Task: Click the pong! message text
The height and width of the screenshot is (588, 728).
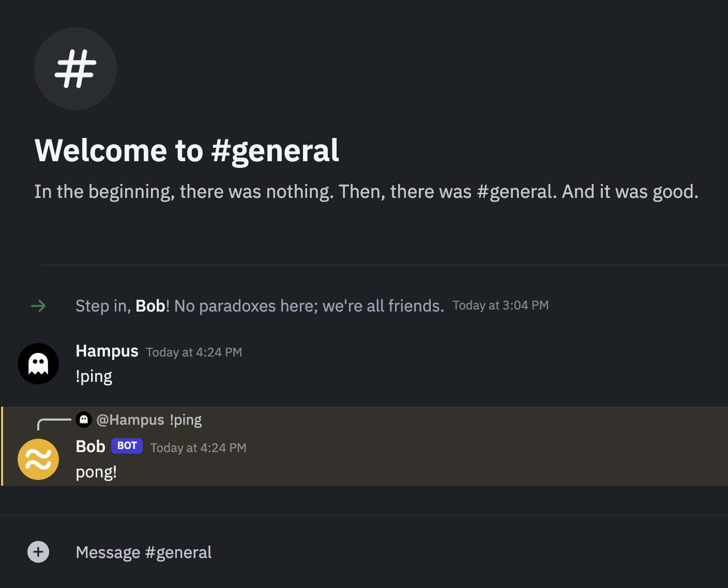Action: pos(96,472)
